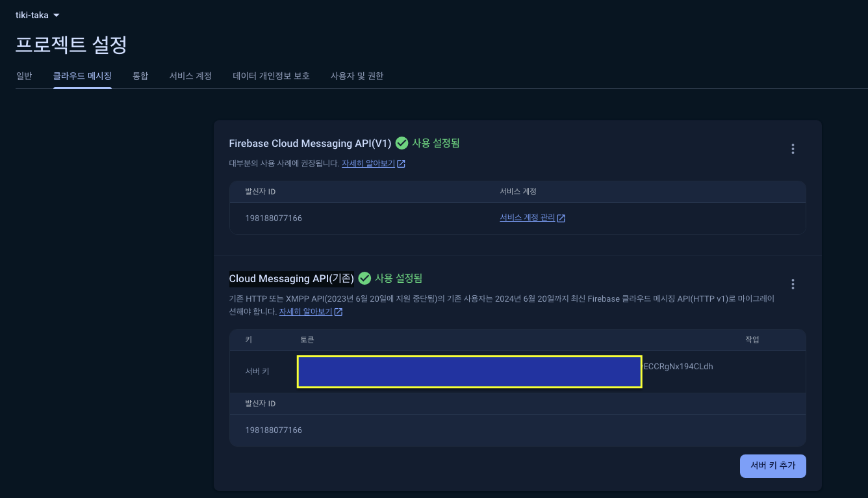Viewport: 868px width, 498px height.
Task: Click the external-link icon beside 서비스 계정 관리
Action: click(x=561, y=218)
